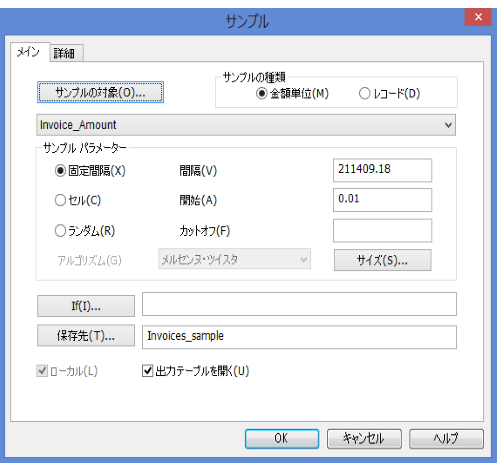Open the アルゴリズム メルセンヌ・ツイスタ dropdown
This screenshot has width=497, height=463.
click(234, 259)
